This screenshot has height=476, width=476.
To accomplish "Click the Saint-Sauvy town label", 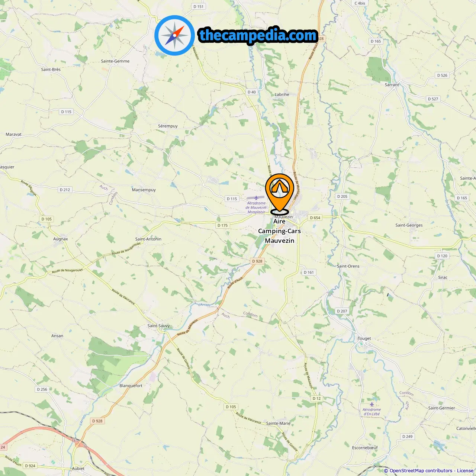I will (x=158, y=326).
